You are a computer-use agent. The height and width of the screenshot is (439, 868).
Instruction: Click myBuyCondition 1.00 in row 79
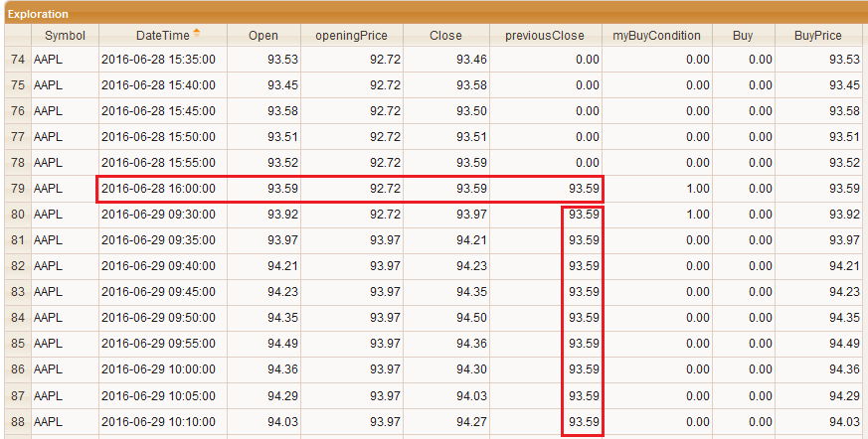tap(698, 189)
